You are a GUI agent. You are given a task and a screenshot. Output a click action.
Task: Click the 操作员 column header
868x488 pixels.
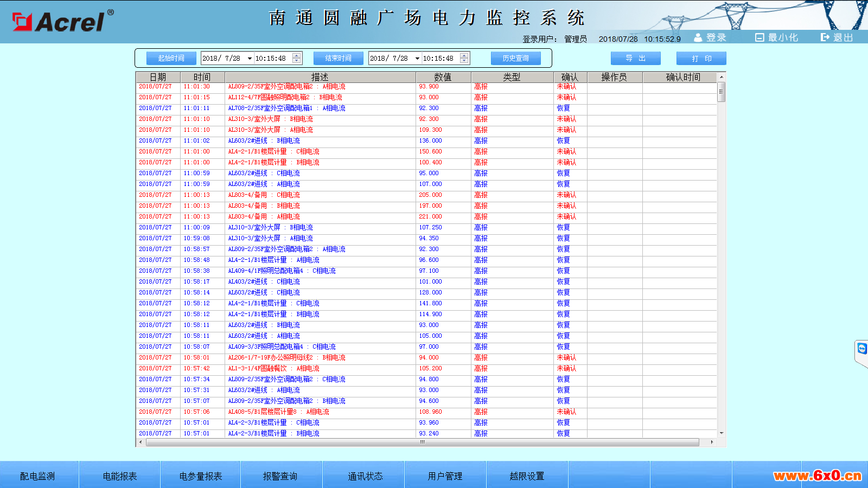(x=614, y=77)
